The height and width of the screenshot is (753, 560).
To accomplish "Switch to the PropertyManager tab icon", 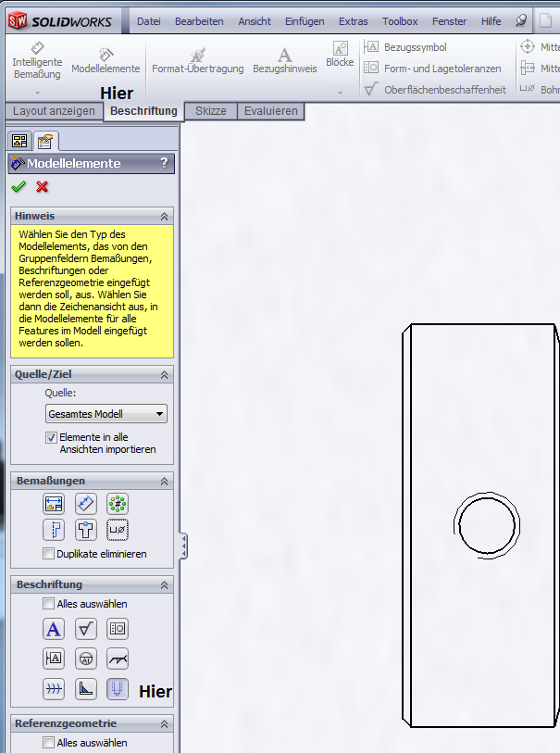I will [x=45, y=141].
